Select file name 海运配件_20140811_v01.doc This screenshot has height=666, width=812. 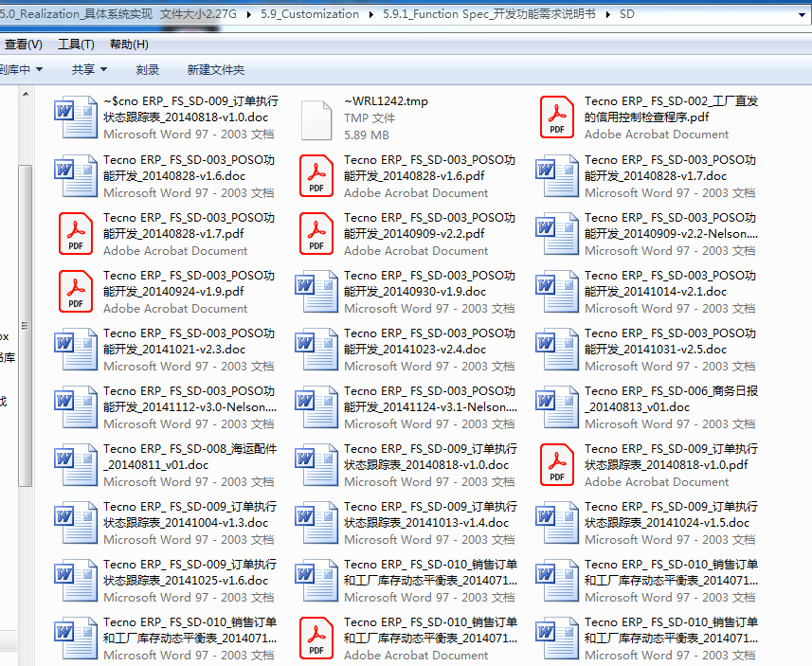coord(190,457)
